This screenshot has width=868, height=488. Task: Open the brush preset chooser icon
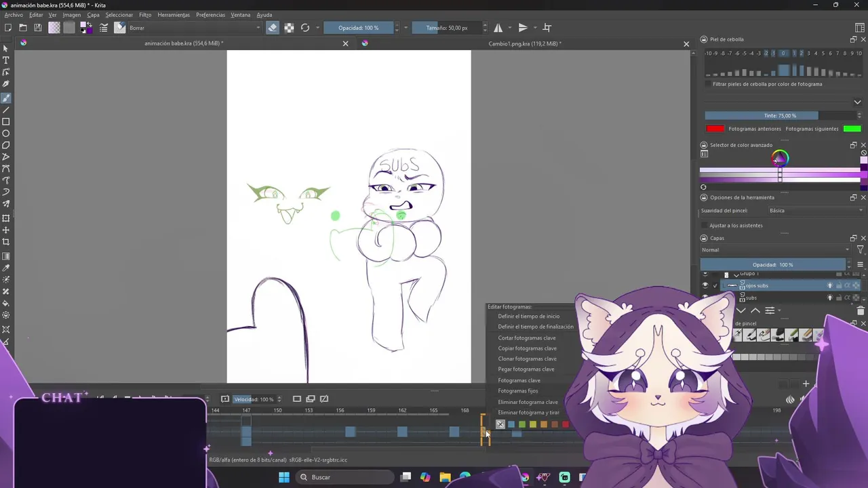(120, 28)
